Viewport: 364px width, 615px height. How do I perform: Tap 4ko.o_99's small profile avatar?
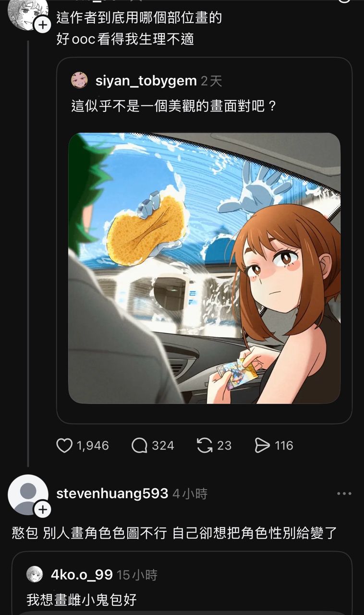pyautogui.click(x=35, y=575)
